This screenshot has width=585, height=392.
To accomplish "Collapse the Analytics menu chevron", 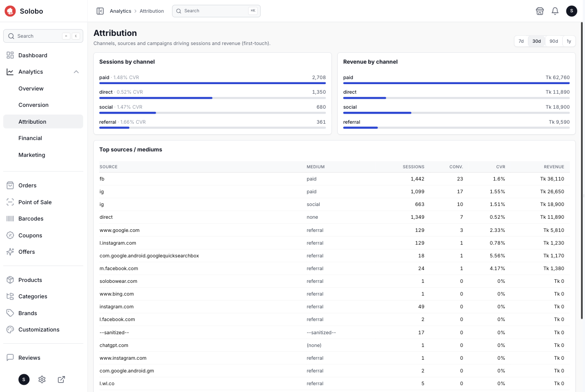I will (x=76, y=72).
